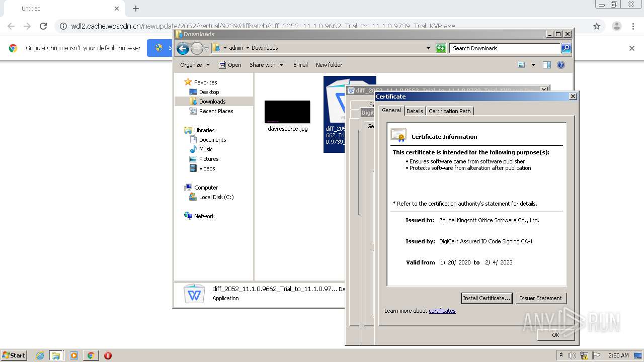Expand the views dropdown arrow
The image size is (644, 362).
pos(533,65)
